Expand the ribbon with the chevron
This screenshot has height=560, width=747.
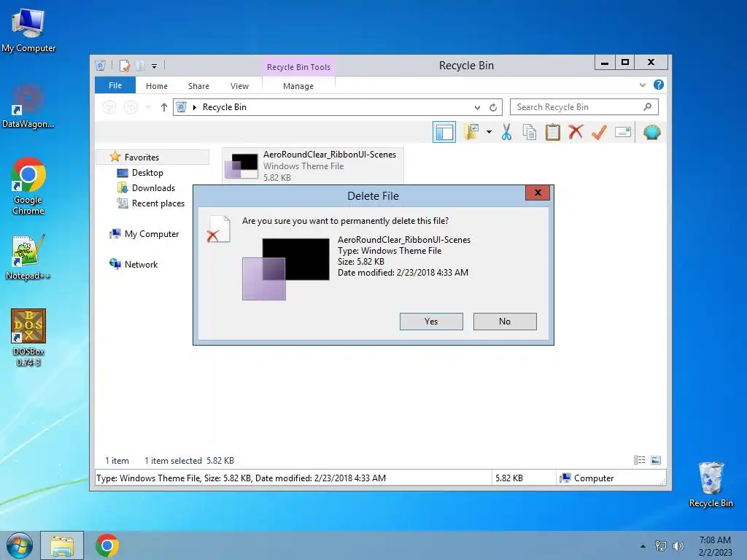pos(643,85)
